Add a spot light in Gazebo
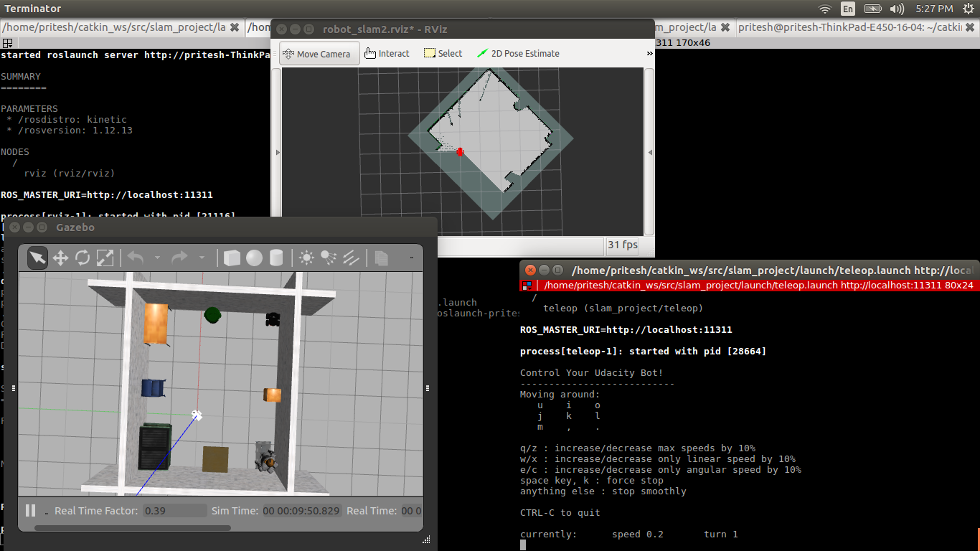Viewport: 980px width, 551px height. [x=329, y=258]
